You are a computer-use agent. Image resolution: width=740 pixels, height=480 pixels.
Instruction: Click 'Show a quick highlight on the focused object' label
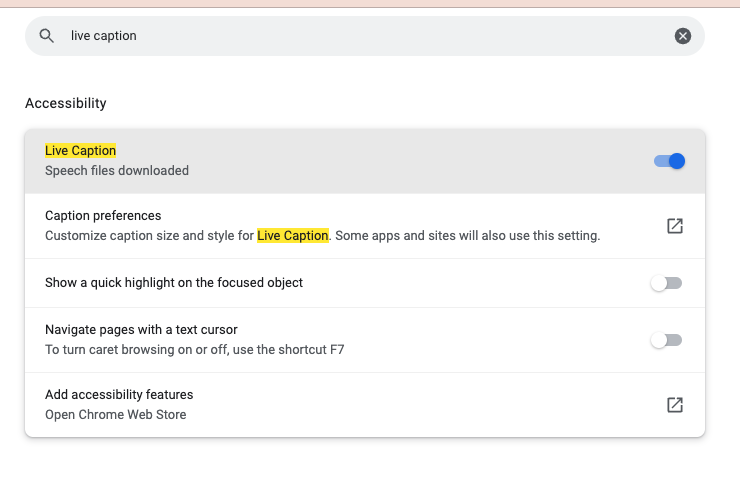(174, 283)
